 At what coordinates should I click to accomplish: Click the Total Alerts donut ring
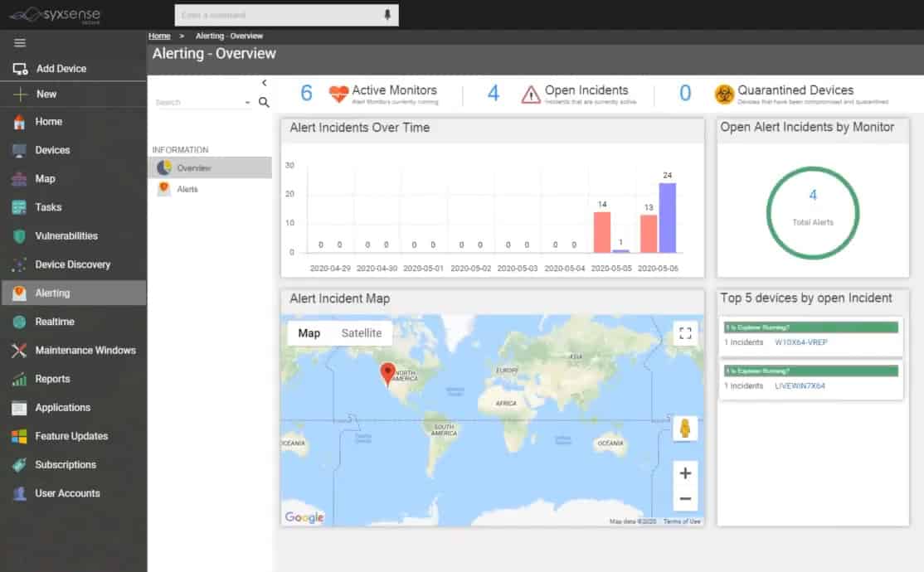click(x=813, y=213)
